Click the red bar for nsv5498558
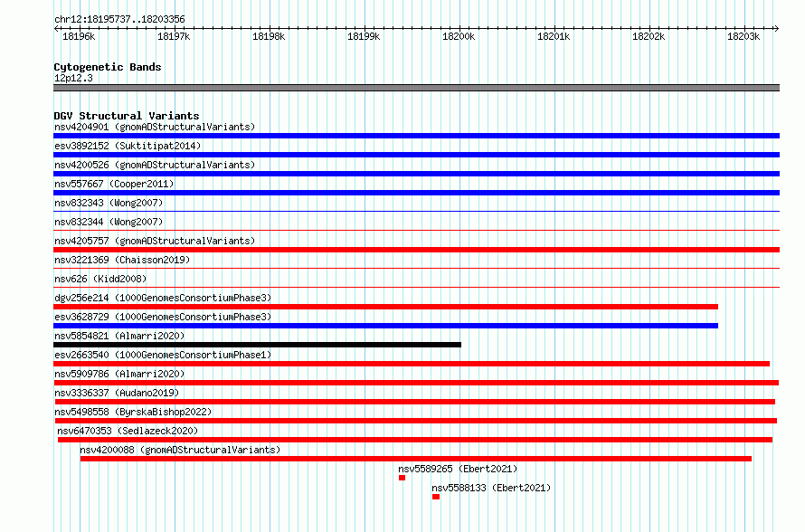805x532 pixels. 416,421
